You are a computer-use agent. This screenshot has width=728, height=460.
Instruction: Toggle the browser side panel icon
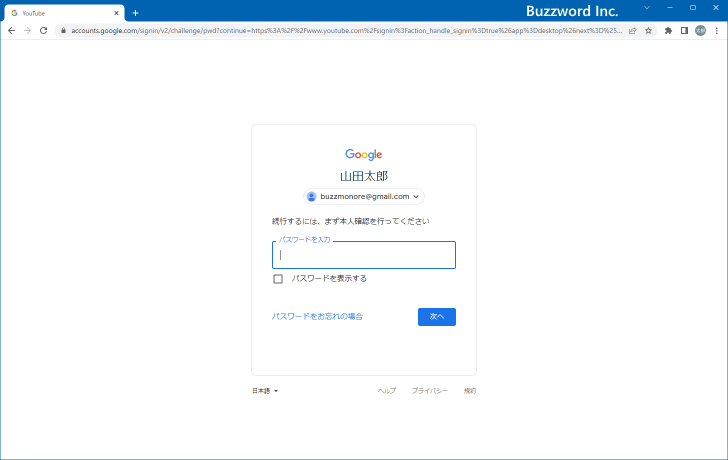[x=684, y=31]
